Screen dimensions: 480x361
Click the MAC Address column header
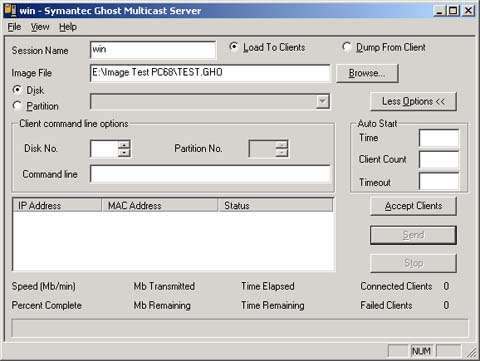point(159,205)
